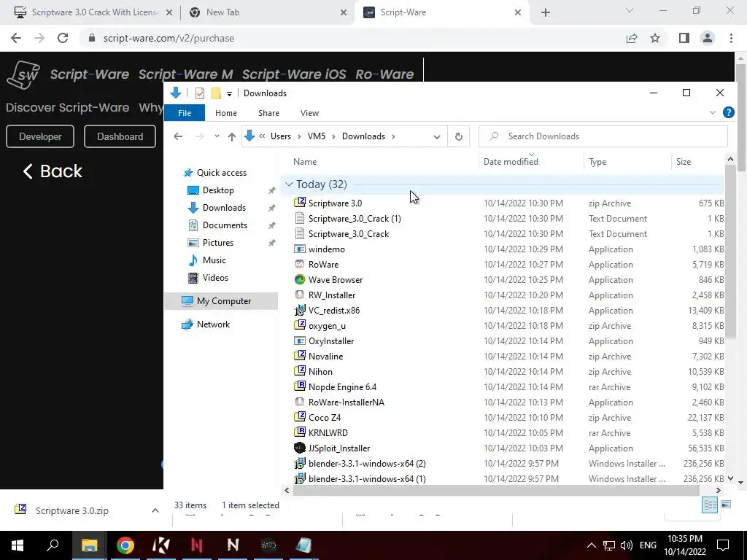Switch to Scriptware 3.0 Crack browser tab
The image size is (747, 560).
pyautogui.click(x=93, y=12)
